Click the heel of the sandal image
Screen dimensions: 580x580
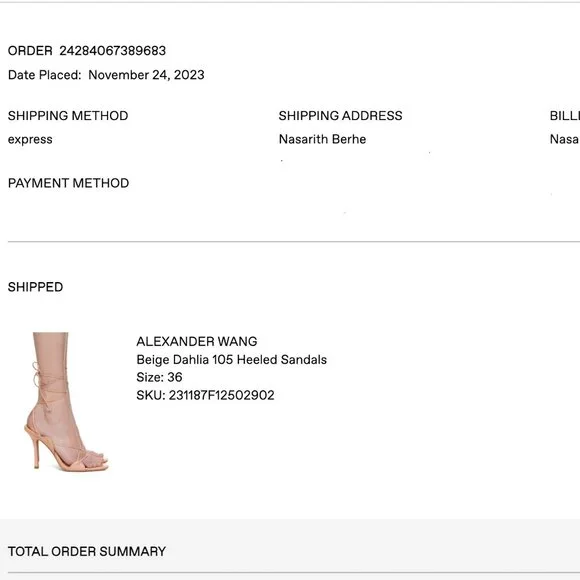click(x=36, y=449)
